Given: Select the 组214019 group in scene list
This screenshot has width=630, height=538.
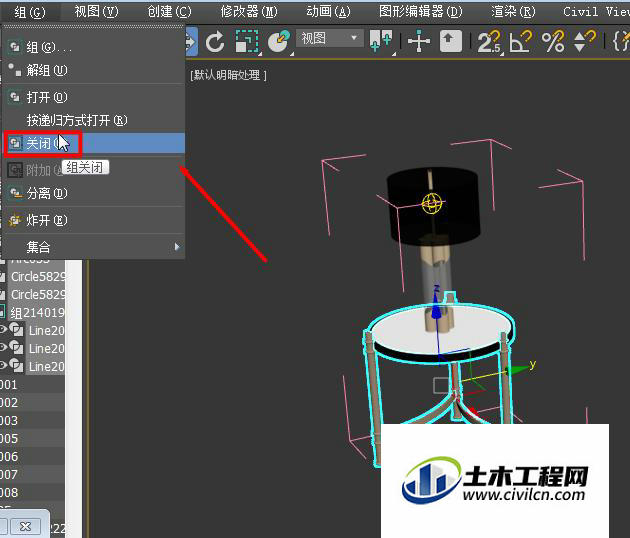Looking at the screenshot, I should (x=37, y=313).
